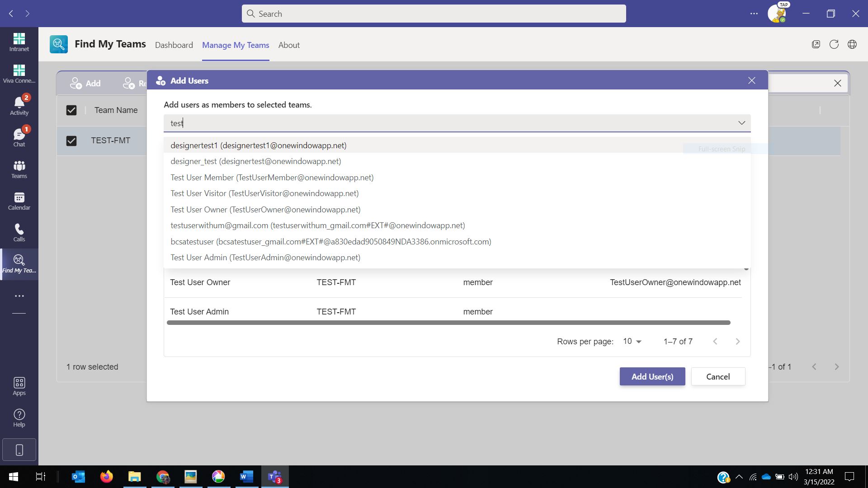
Task: Select Test User Visitor suggestion
Action: pos(457,193)
